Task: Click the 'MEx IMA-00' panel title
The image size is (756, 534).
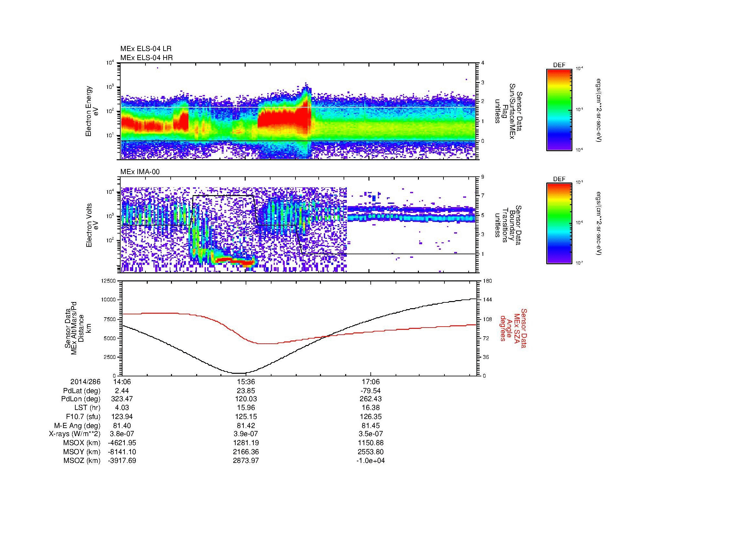Action: 140,172
